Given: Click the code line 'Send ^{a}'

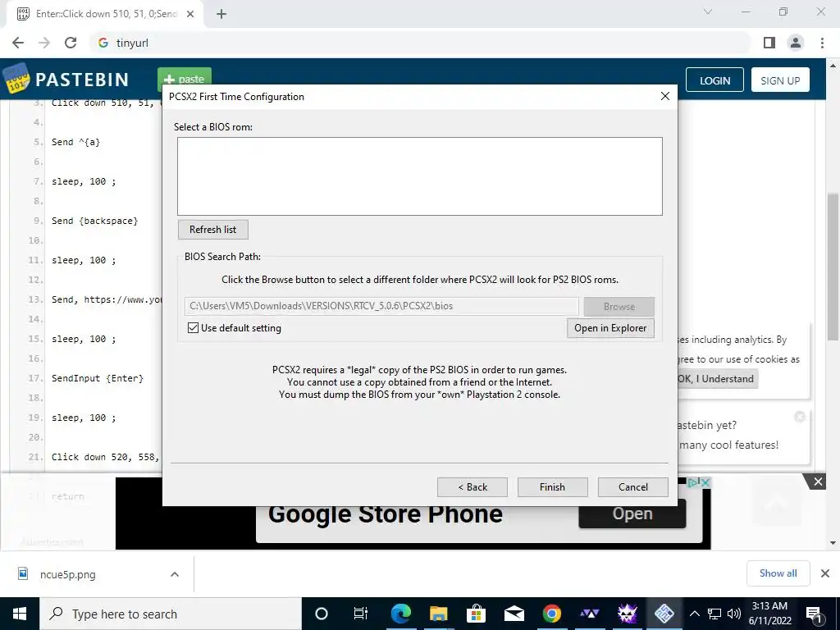Looking at the screenshot, I should tap(75, 142).
